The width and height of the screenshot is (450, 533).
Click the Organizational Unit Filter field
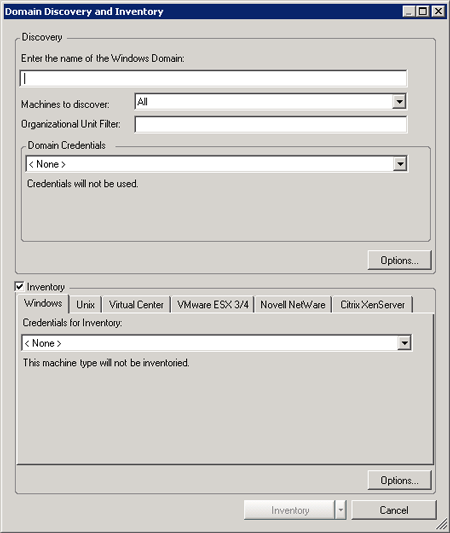click(271, 124)
